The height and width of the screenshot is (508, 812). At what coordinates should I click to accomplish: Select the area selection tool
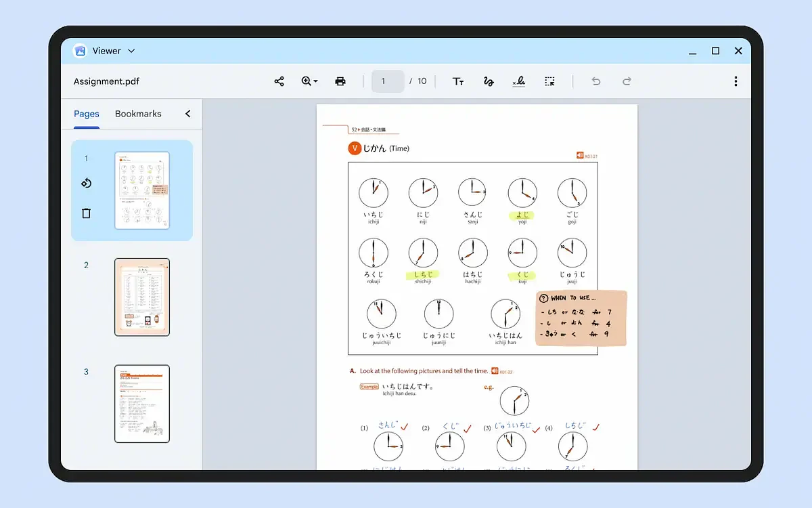pos(549,81)
